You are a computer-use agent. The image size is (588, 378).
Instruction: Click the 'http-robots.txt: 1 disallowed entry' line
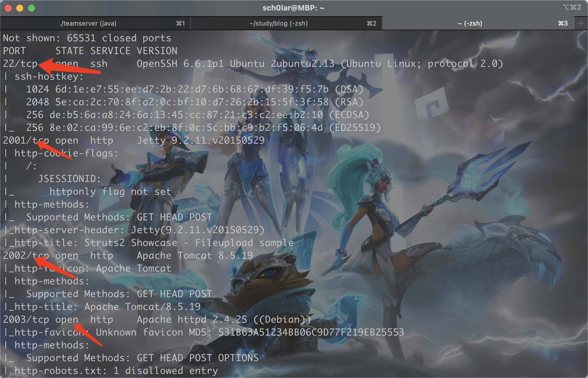point(110,371)
